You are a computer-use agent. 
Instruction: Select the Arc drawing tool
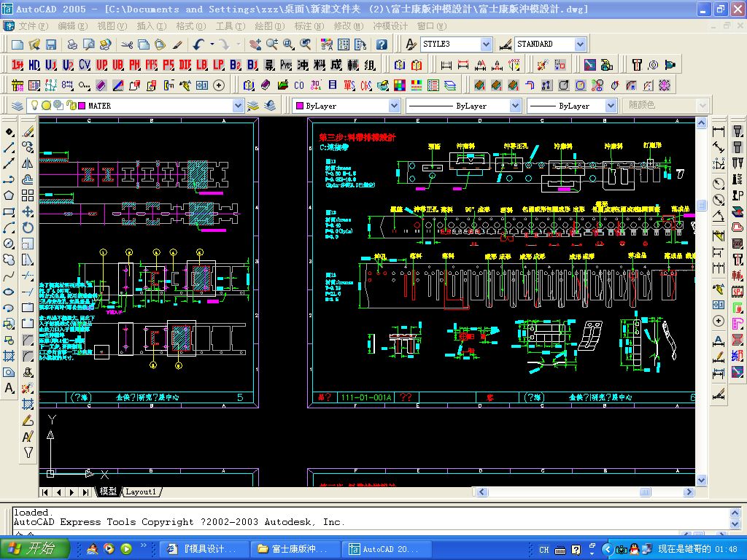tap(9, 227)
